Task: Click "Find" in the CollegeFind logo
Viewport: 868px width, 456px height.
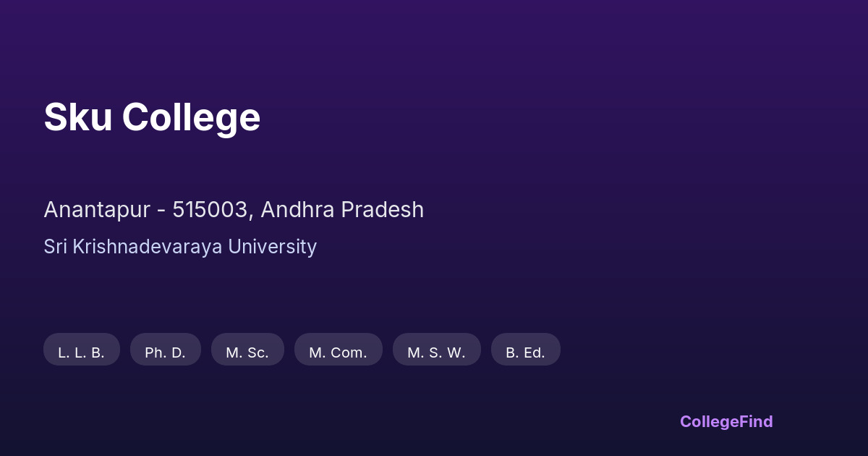Action: pos(756,421)
